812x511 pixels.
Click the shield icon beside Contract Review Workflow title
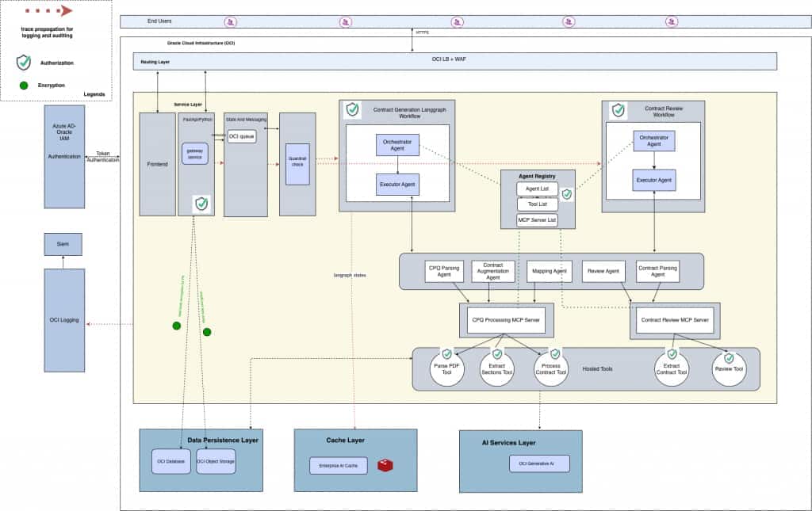(x=619, y=109)
